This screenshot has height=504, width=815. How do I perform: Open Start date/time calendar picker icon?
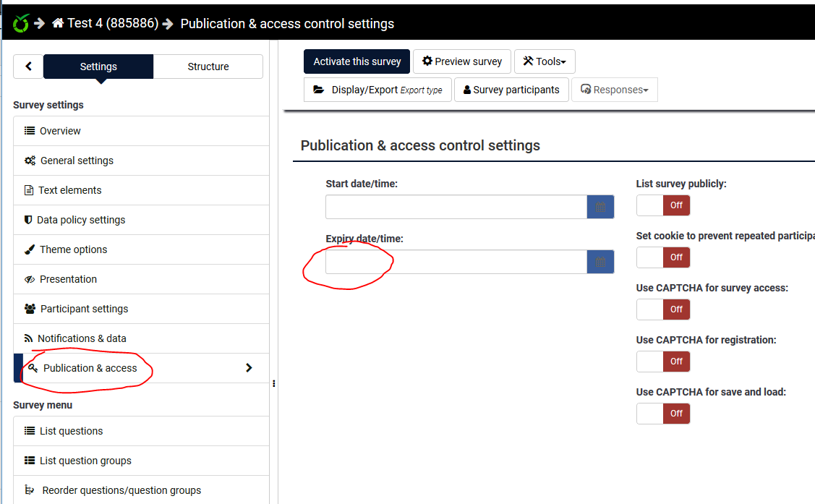(x=600, y=208)
